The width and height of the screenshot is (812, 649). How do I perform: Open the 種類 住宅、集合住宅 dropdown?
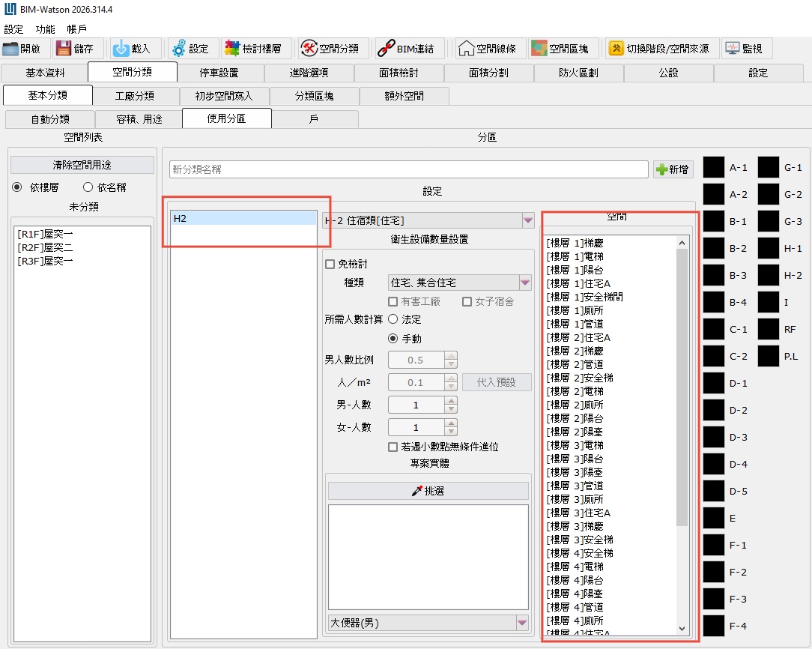pyautogui.click(x=525, y=283)
